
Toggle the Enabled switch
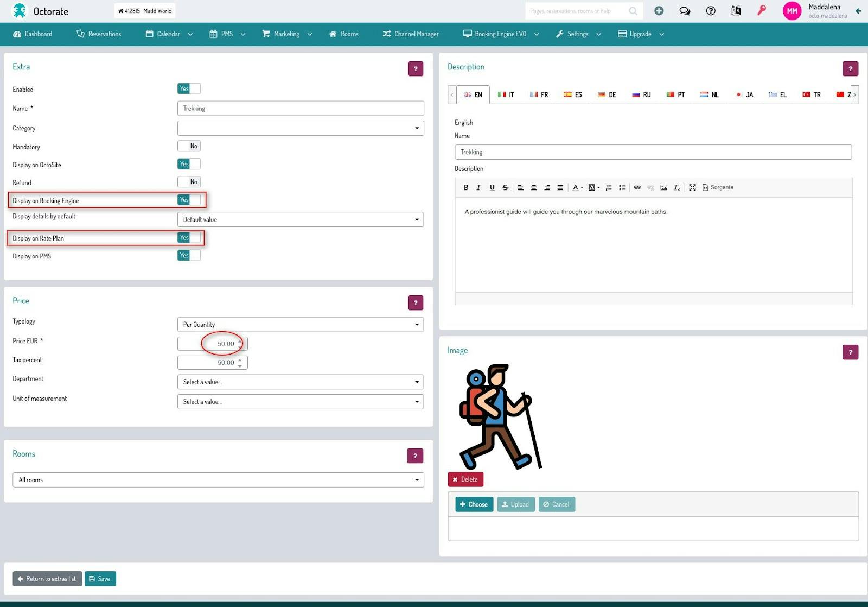click(x=189, y=88)
